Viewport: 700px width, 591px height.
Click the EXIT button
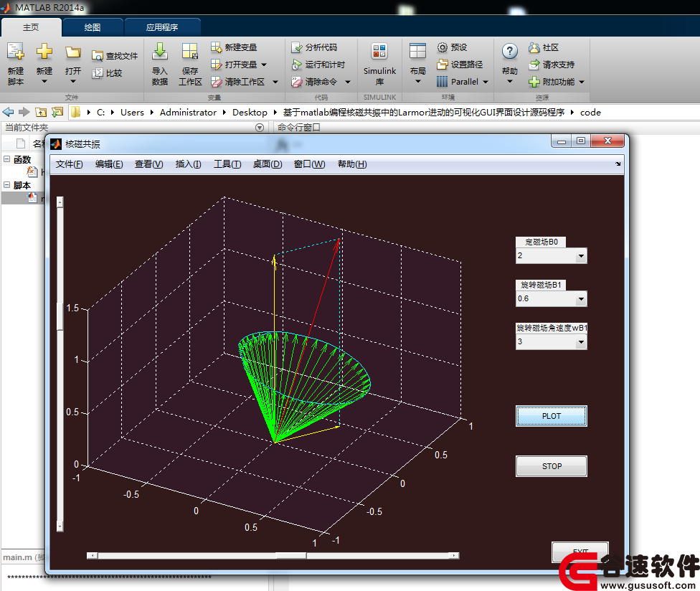click(580, 552)
